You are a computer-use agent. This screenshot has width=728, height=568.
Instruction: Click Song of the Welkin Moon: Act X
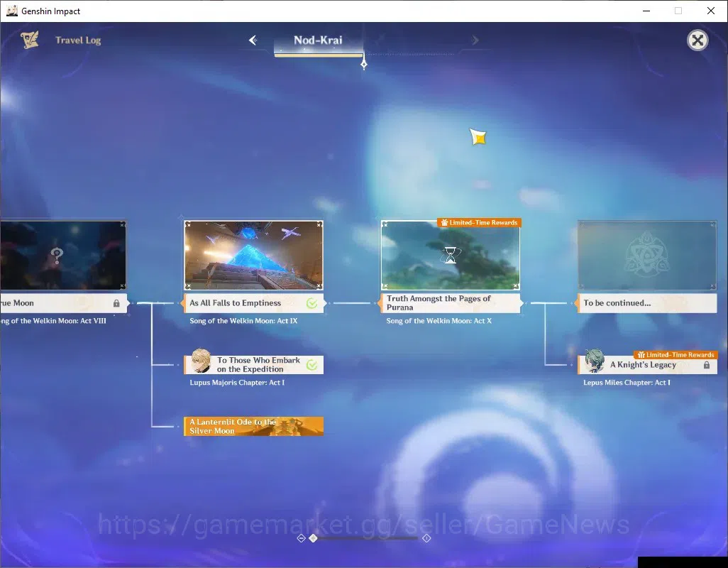(x=439, y=321)
